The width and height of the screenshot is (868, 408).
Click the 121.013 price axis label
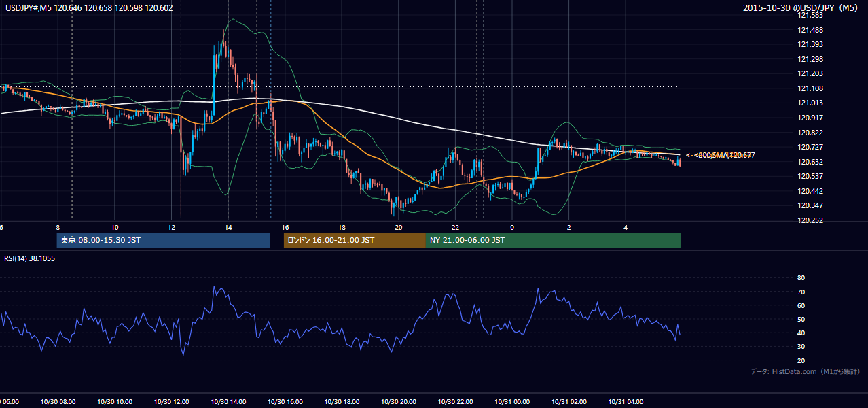(x=810, y=103)
